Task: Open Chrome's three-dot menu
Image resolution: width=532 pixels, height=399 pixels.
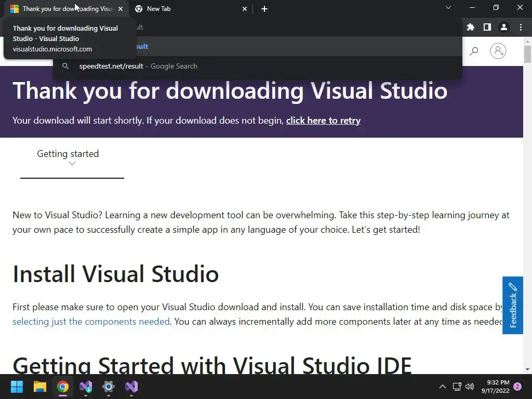Action: tap(521, 27)
